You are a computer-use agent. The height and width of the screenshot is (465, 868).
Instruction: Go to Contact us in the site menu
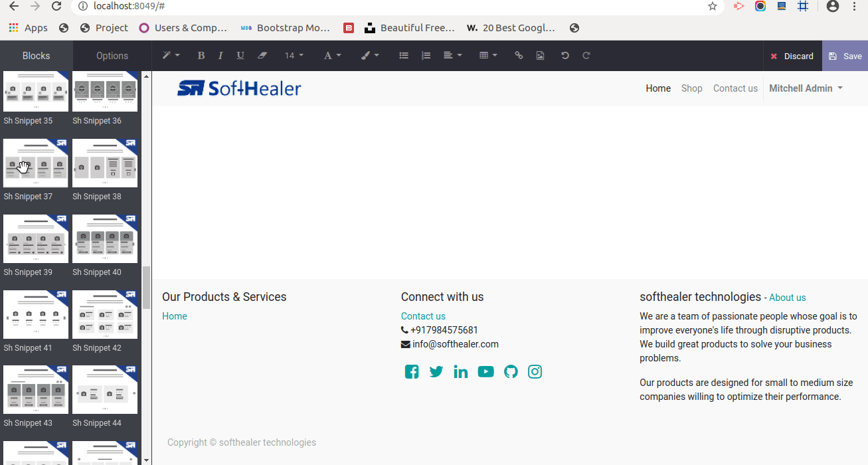tap(735, 88)
